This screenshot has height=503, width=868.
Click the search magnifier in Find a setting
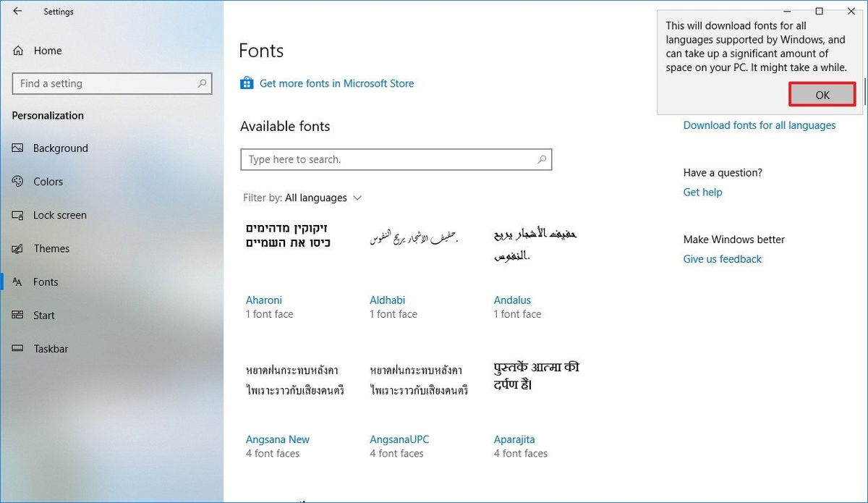(202, 83)
